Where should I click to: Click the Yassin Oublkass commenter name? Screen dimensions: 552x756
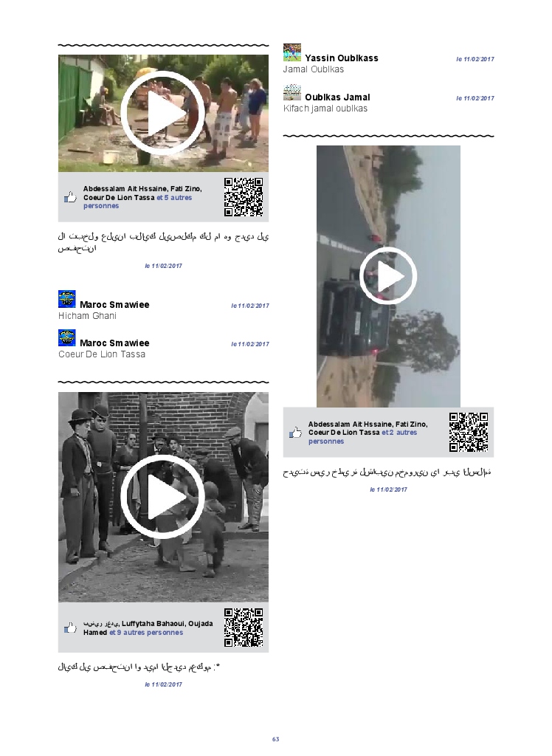tap(341, 58)
